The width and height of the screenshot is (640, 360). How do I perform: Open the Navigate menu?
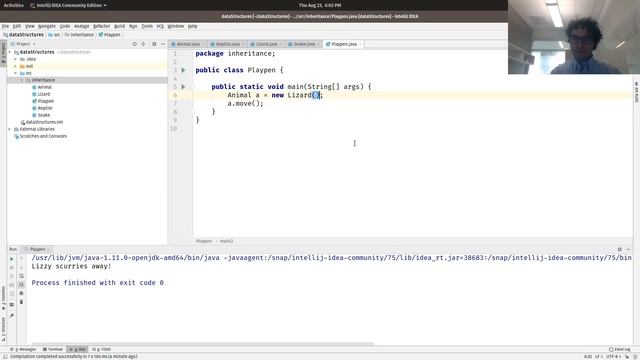click(x=47, y=26)
